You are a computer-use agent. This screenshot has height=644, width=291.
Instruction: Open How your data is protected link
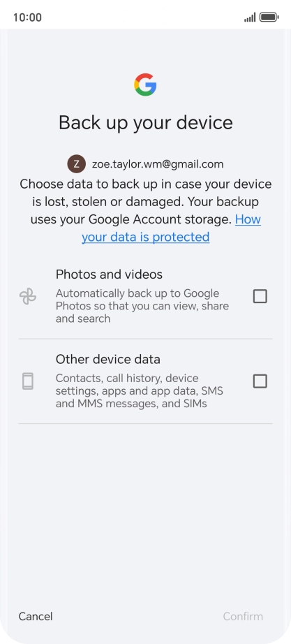click(x=171, y=228)
